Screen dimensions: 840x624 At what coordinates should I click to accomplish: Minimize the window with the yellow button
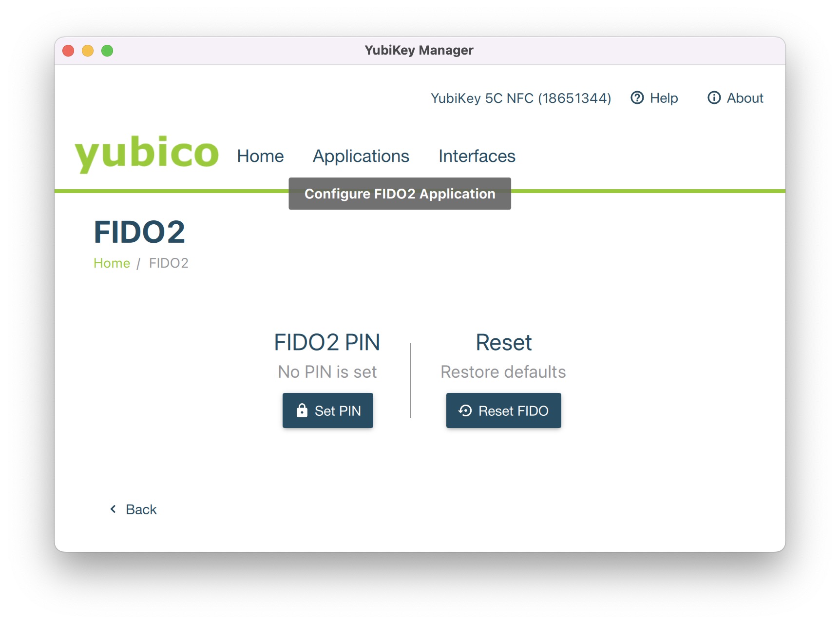click(88, 51)
